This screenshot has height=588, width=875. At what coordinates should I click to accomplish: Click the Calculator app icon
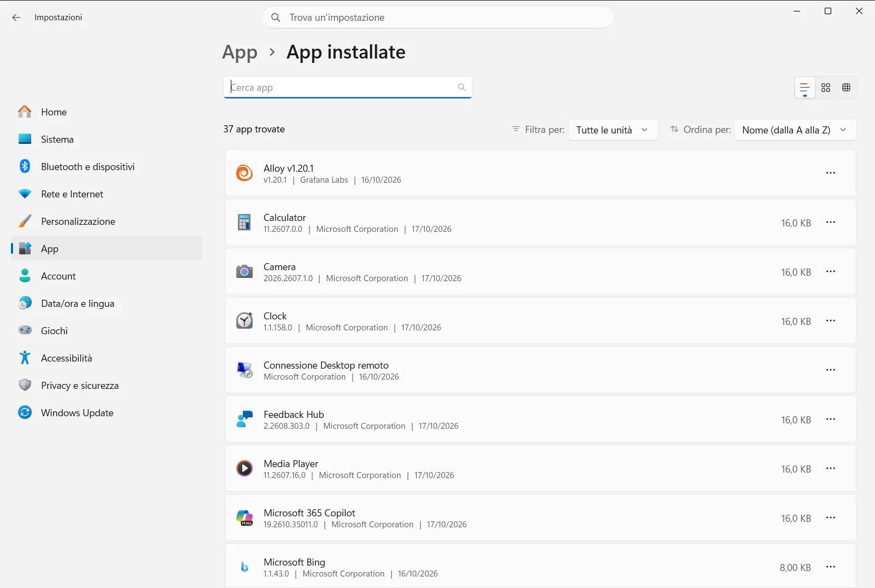[244, 222]
